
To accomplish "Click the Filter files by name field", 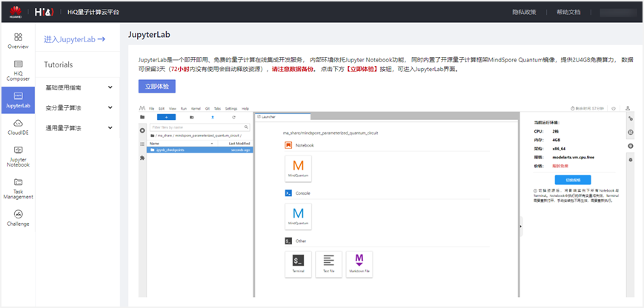I will point(199,127).
